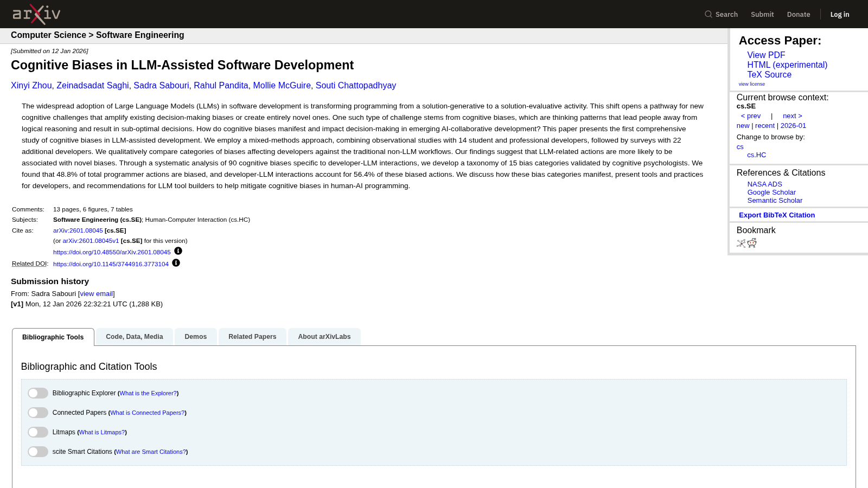The height and width of the screenshot is (488, 868).
Task: Click What is the Explorer? link
Action: (x=148, y=393)
